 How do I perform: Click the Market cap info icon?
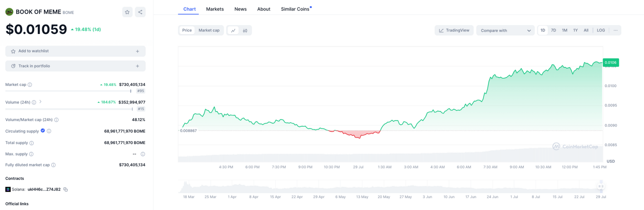(x=30, y=85)
